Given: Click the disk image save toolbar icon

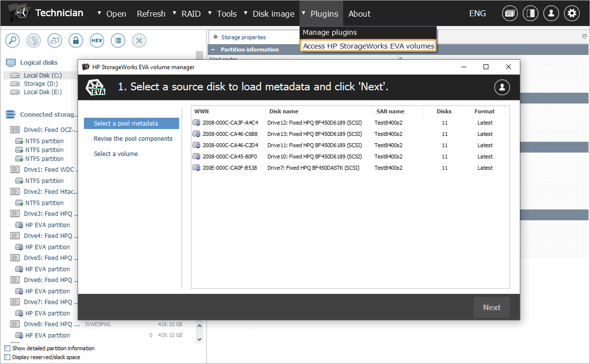Looking at the screenshot, I should point(54,41).
